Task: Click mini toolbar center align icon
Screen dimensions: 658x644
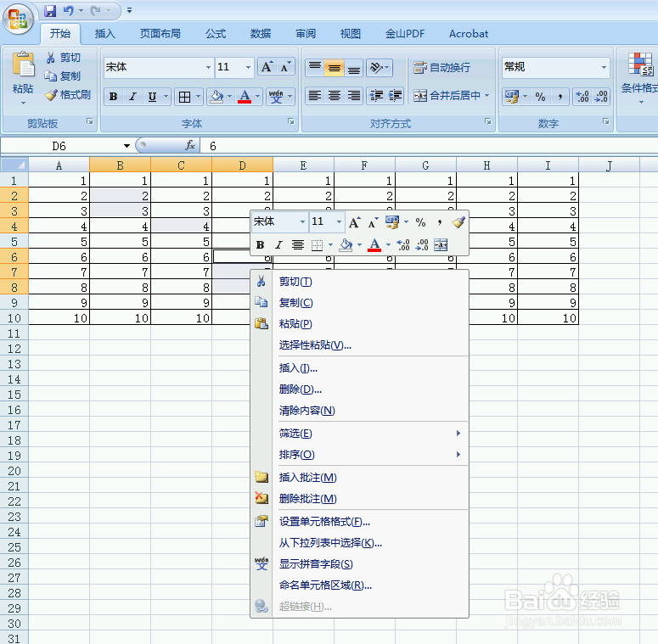Action: click(297, 244)
